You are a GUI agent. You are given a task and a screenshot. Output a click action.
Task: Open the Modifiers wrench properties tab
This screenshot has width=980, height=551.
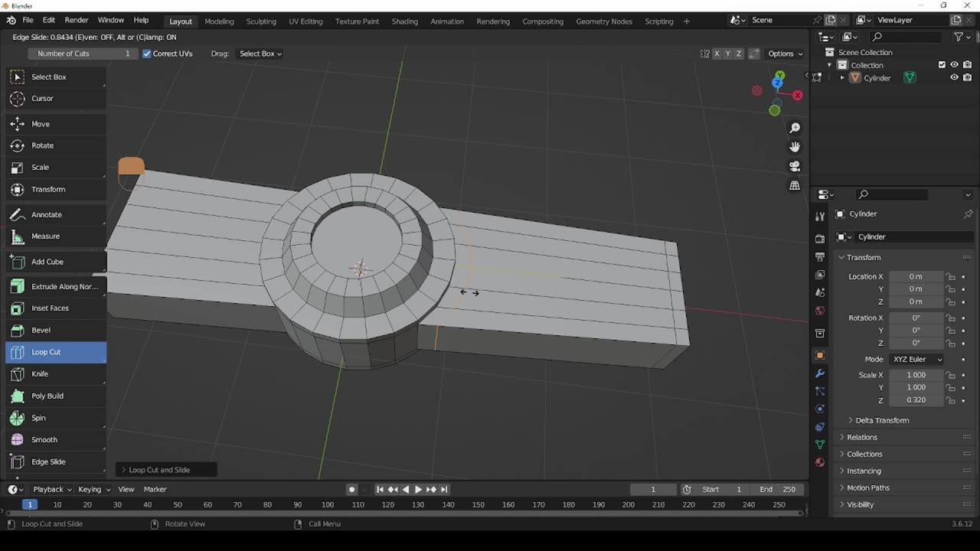pos(820,373)
